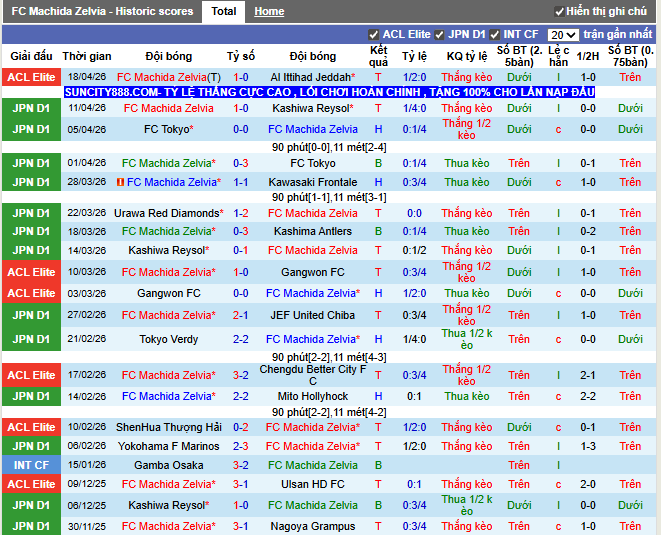Uncheck the JPN D1 league filter
The height and width of the screenshot is (535, 661).
tap(439, 34)
